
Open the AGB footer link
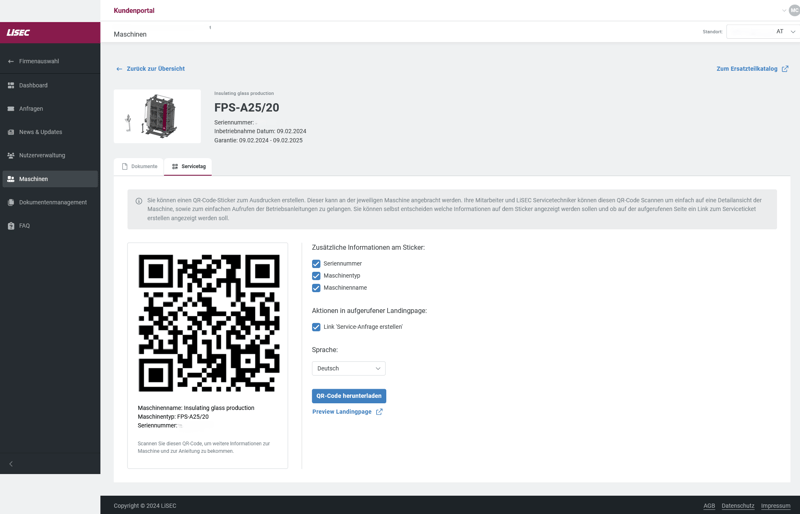pos(709,506)
